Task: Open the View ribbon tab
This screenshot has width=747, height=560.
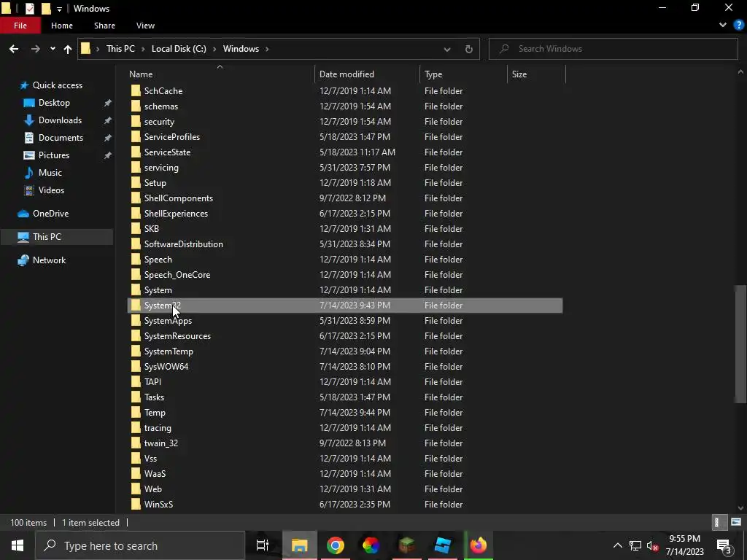Action: (145, 26)
